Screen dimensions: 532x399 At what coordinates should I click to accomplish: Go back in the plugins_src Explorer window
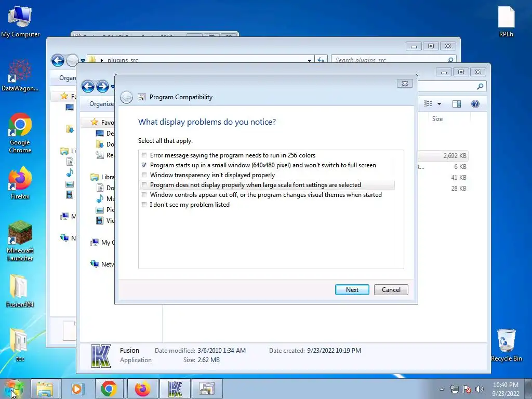click(58, 61)
